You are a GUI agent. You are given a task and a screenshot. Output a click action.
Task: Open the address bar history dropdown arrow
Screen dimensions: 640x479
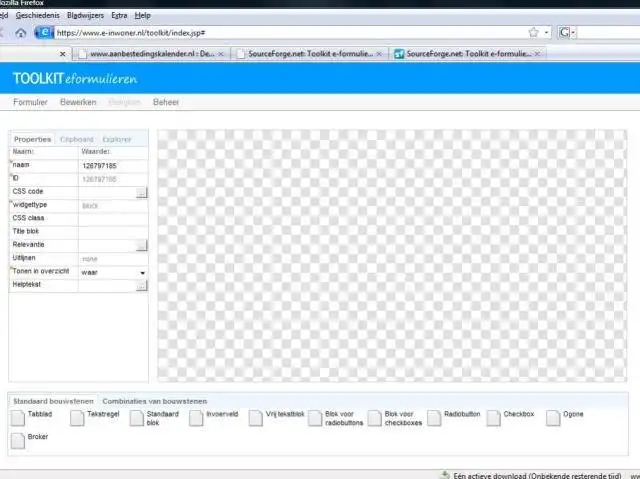tap(546, 32)
